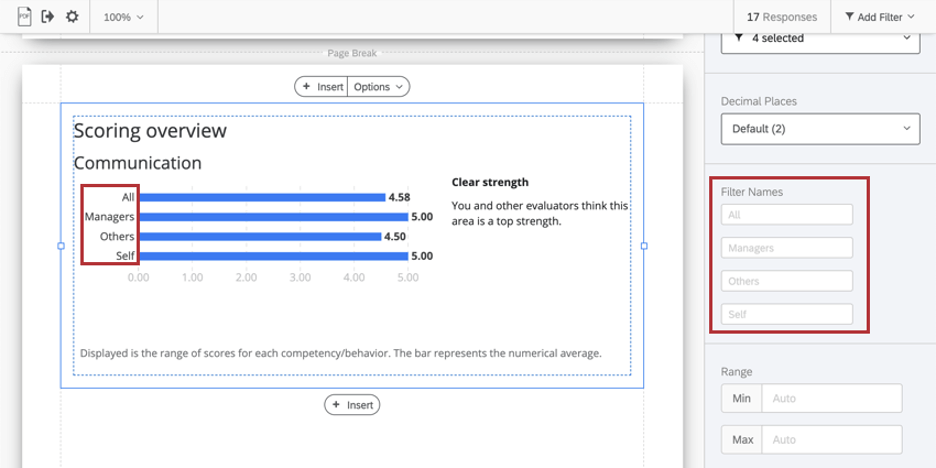Expand the Add Filter menu
The height and width of the screenshot is (468, 936).
coord(881,17)
